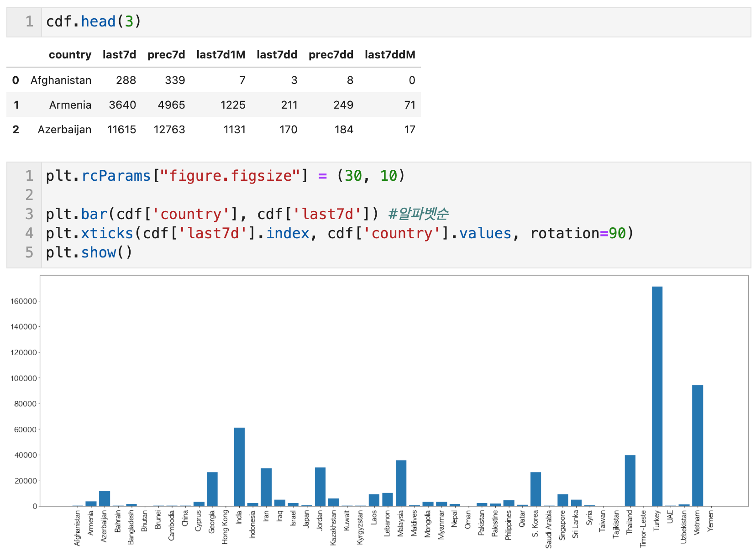Click the value 4965 in the table

tap(171, 105)
